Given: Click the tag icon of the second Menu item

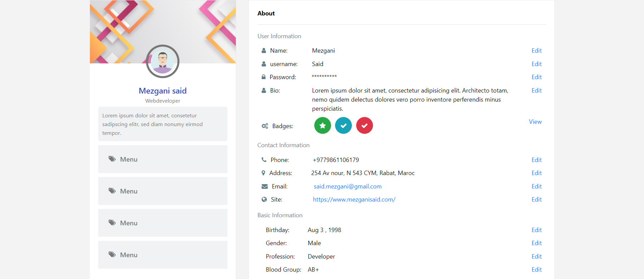Looking at the screenshot, I should click(x=112, y=191).
